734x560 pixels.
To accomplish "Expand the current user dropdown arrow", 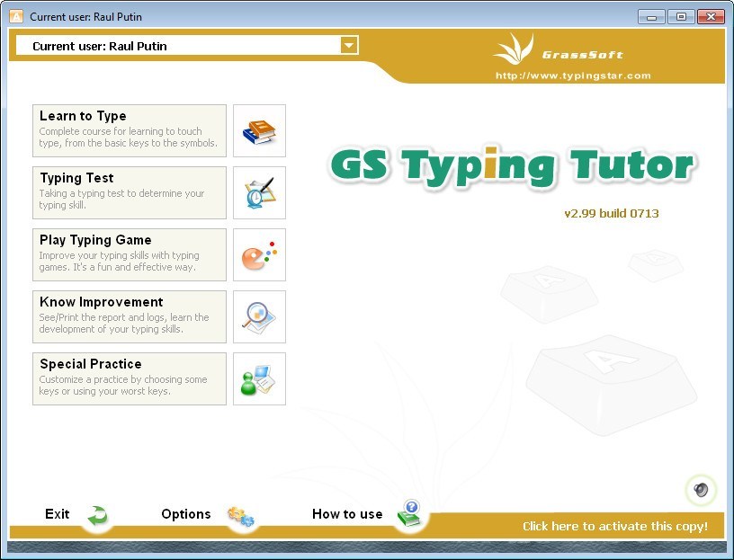I will click(x=349, y=45).
